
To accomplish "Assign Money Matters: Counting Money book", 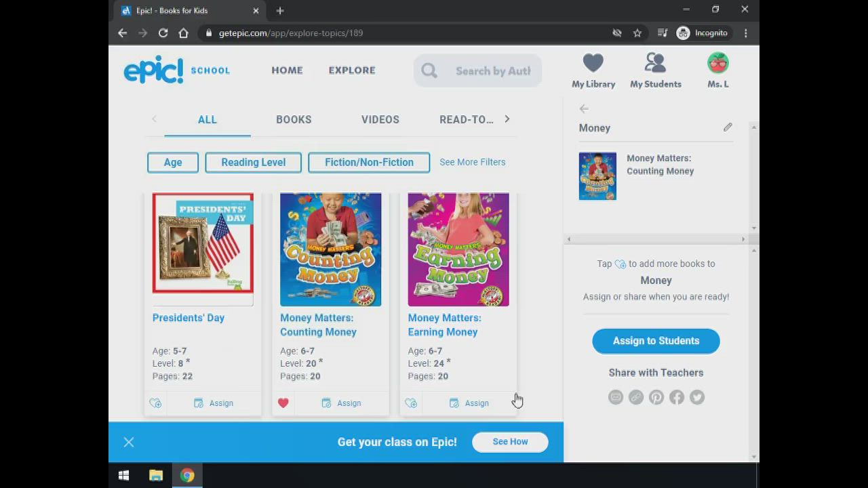I will (341, 403).
